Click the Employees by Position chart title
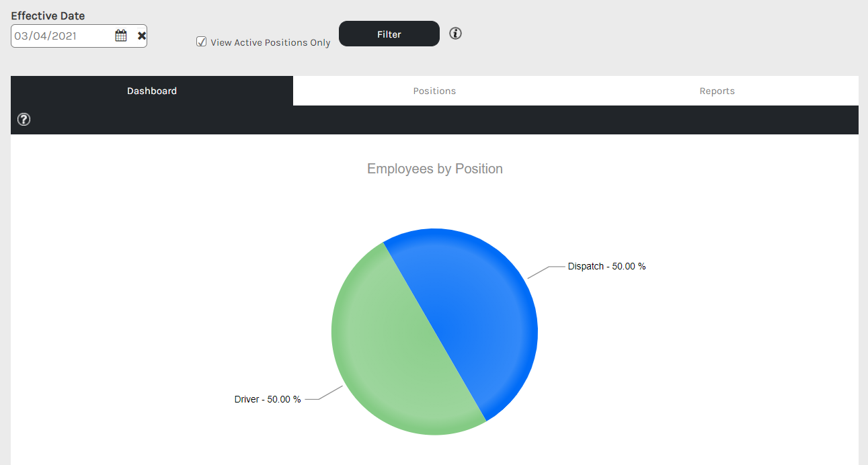Image resolution: width=868 pixels, height=465 pixels. tap(434, 169)
